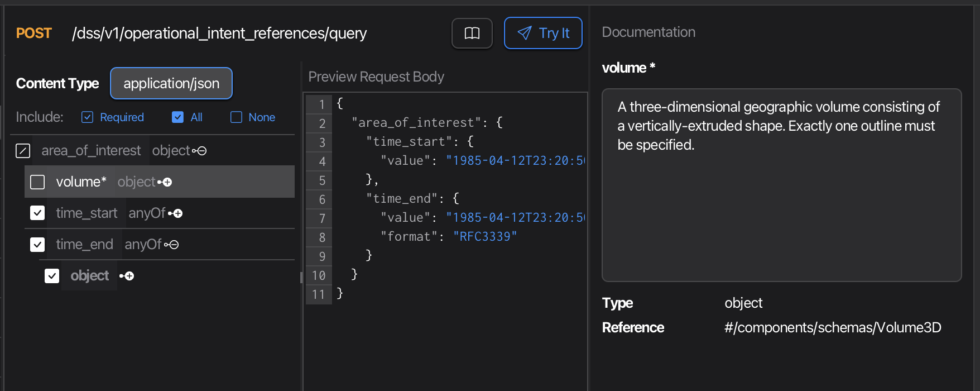Viewport: 980px width, 391px height.
Task: Select the application/json content type
Action: 171,84
